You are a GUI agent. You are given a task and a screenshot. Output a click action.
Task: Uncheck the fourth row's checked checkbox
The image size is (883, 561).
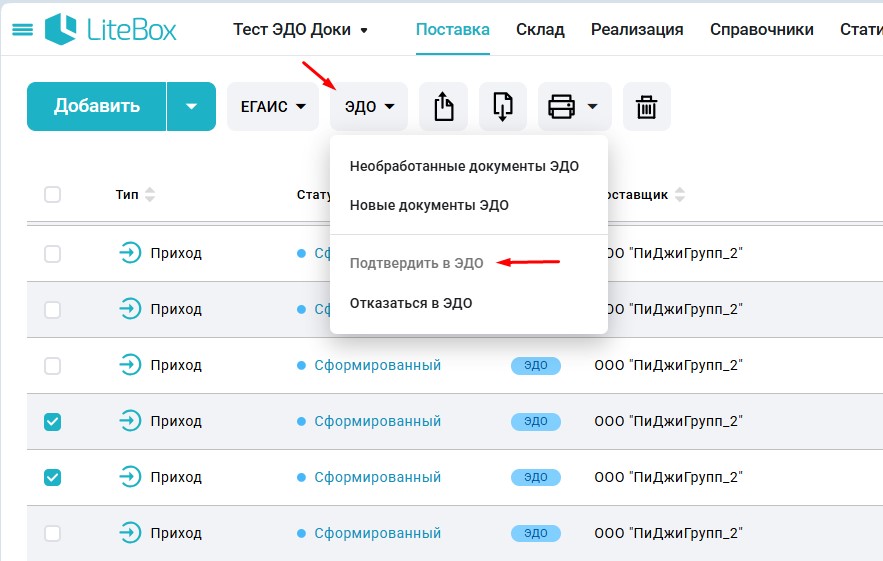52,421
